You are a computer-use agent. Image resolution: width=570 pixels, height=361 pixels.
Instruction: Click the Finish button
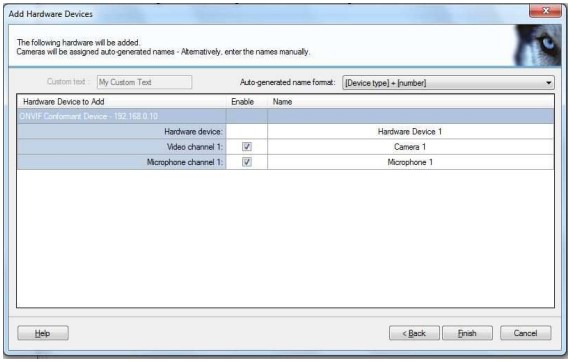pyautogui.click(x=467, y=333)
